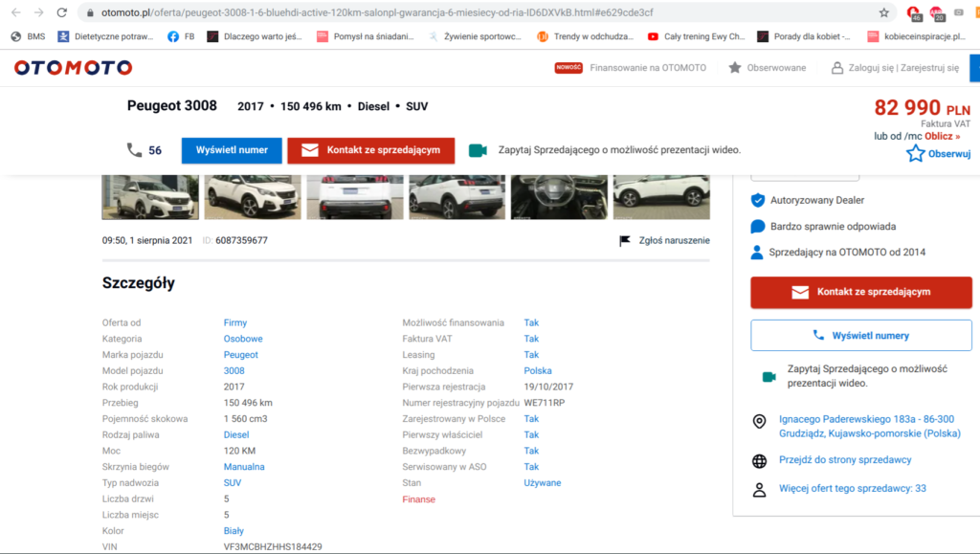Click the video camera icon in the header bar

tap(479, 150)
